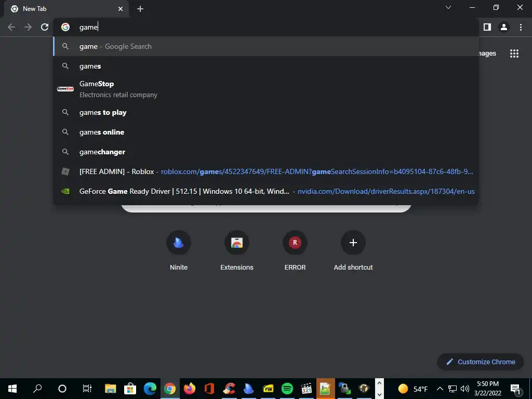This screenshot has height=399, width=532.
Task: Open the clock showing 5:50 PM
Action: click(488, 389)
